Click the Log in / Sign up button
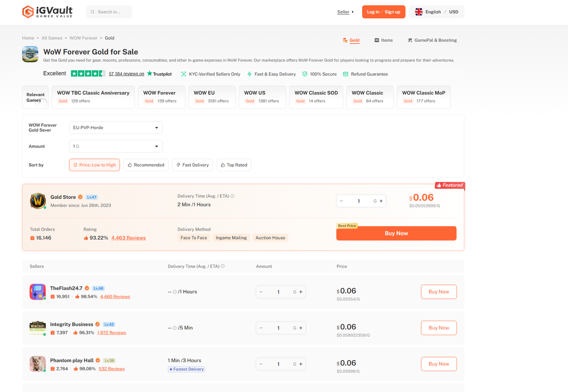 click(x=384, y=12)
